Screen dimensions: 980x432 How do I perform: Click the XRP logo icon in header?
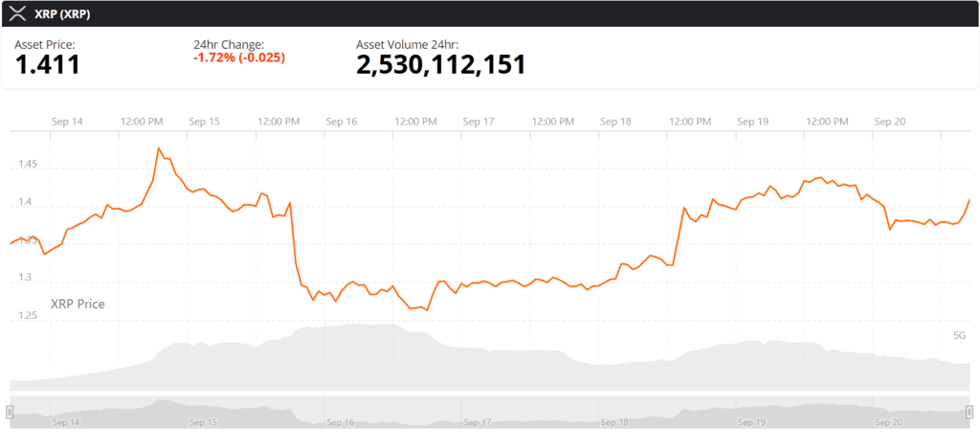coord(17,14)
